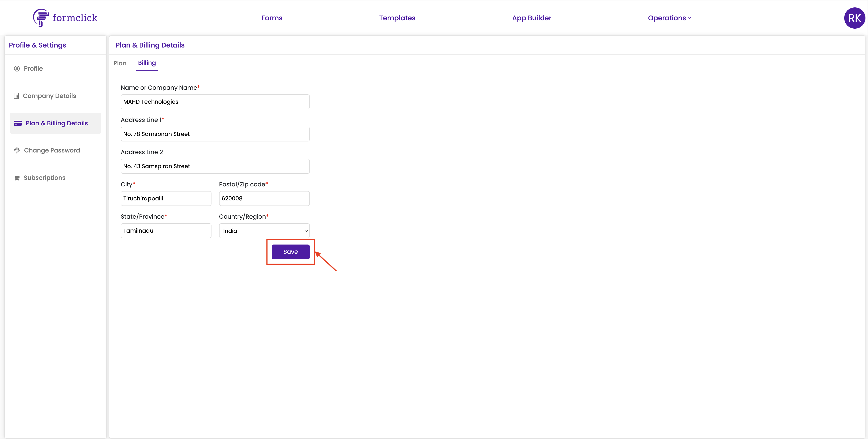
Task: Click the Address Line 2 field
Action: click(x=215, y=166)
